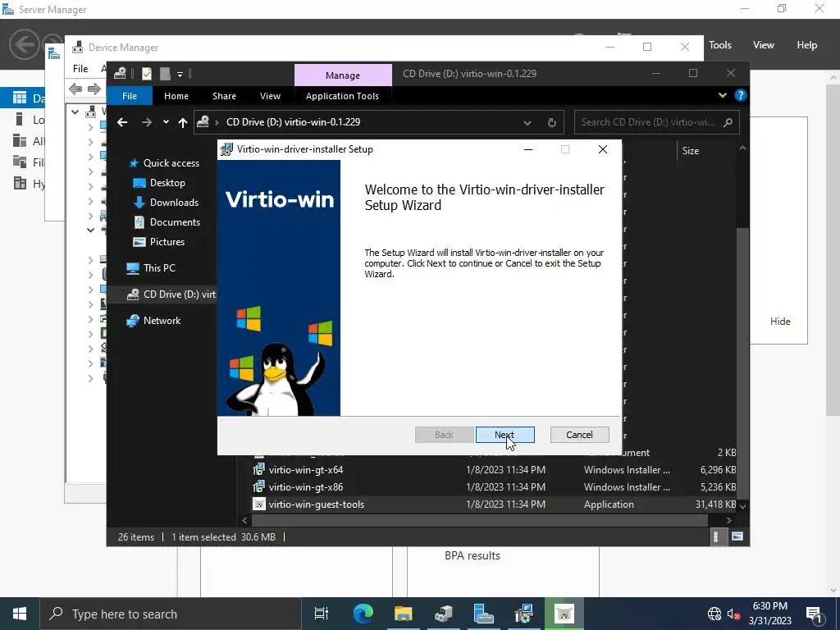The width and height of the screenshot is (840, 630).
Task: Click the virtio-win-guest-tools application icon
Action: [x=258, y=504]
